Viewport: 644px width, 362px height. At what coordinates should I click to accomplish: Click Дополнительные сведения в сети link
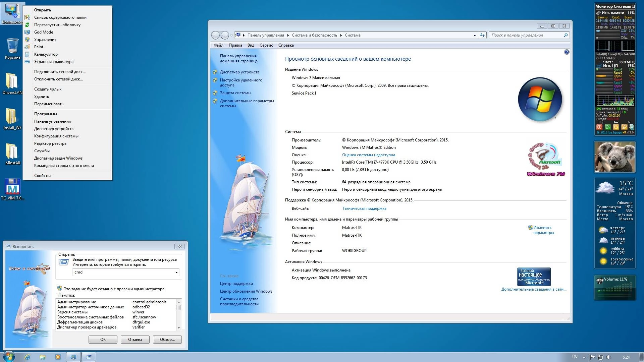pyautogui.click(x=534, y=289)
